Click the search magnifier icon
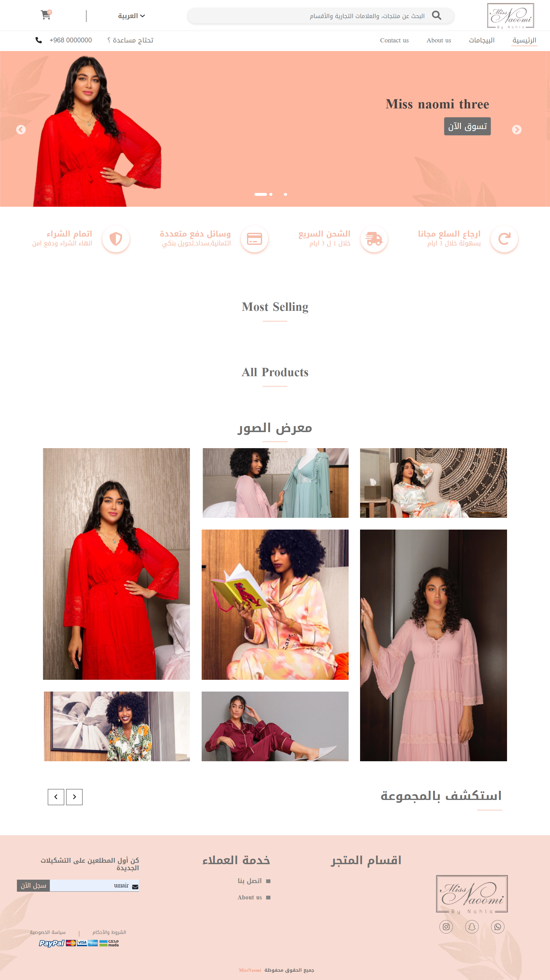 point(437,15)
